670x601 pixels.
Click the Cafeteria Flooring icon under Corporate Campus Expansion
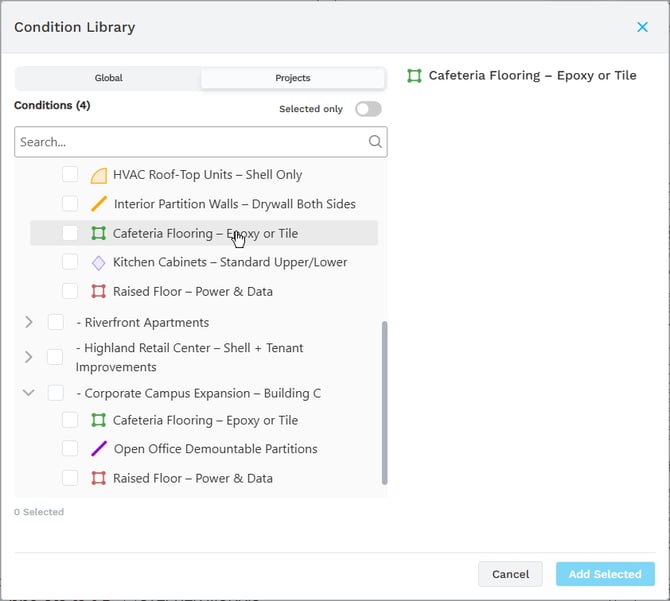(x=98, y=421)
